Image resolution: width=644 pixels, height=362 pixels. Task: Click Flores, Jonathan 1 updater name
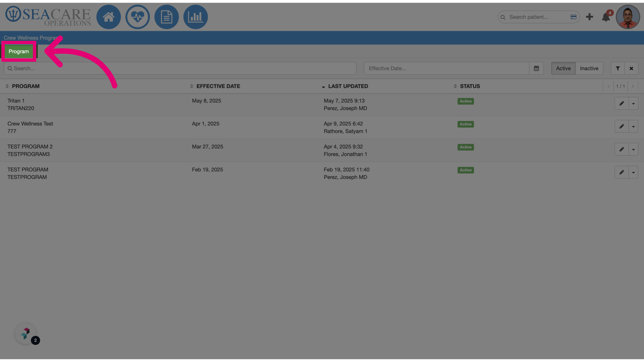pos(345,154)
